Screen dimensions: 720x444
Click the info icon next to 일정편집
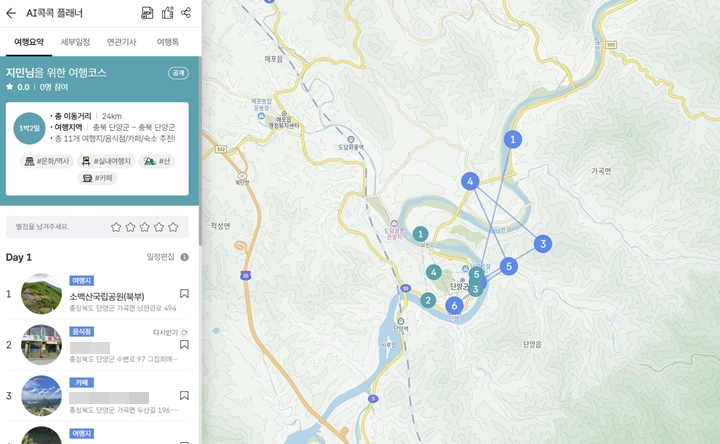coord(184,257)
